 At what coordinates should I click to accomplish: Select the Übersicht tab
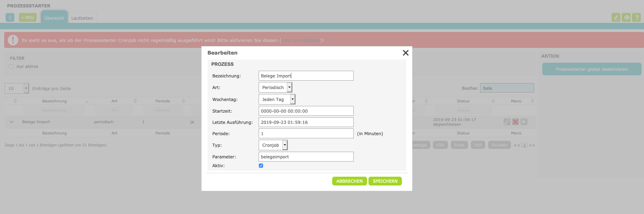click(x=54, y=18)
